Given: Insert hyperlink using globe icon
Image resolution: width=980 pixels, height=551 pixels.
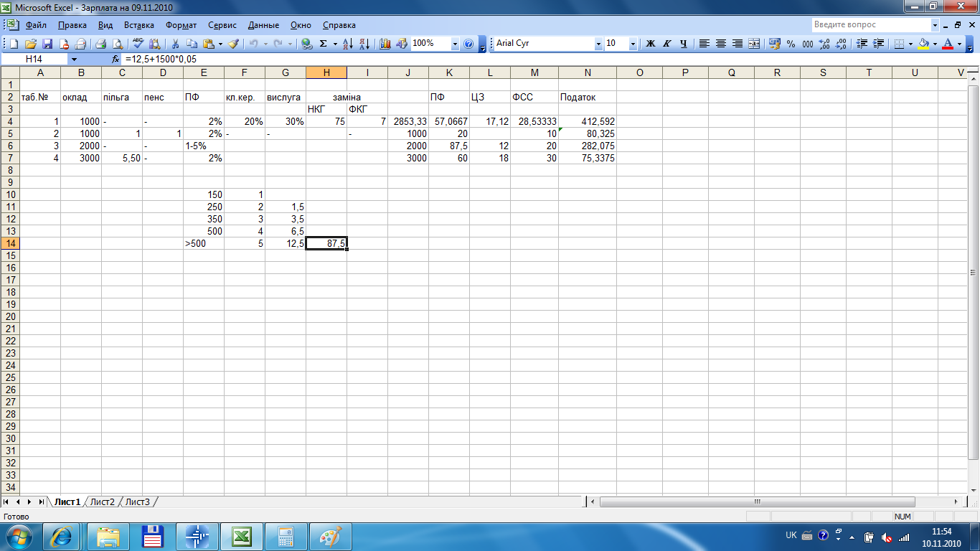Looking at the screenshot, I should tap(307, 44).
